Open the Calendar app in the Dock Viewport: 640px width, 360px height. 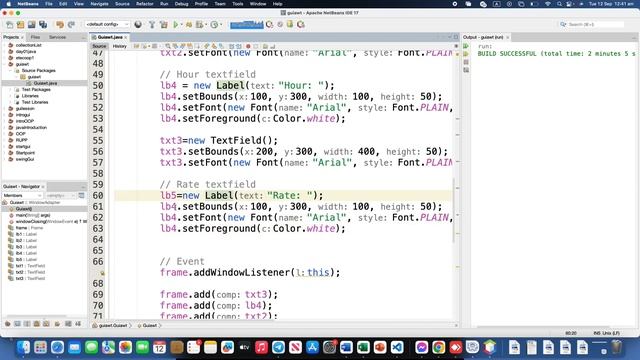point(159,347)
